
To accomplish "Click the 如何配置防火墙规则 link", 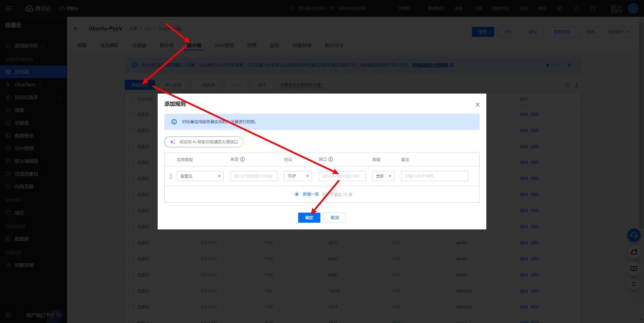I will (430, 65).
